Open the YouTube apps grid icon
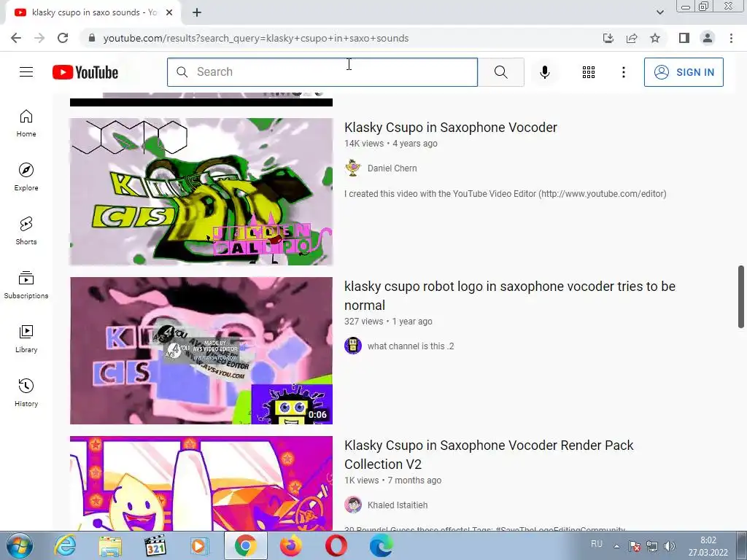Image resolution: width=747 pixels, height=560 pixels. pos(589,72)
